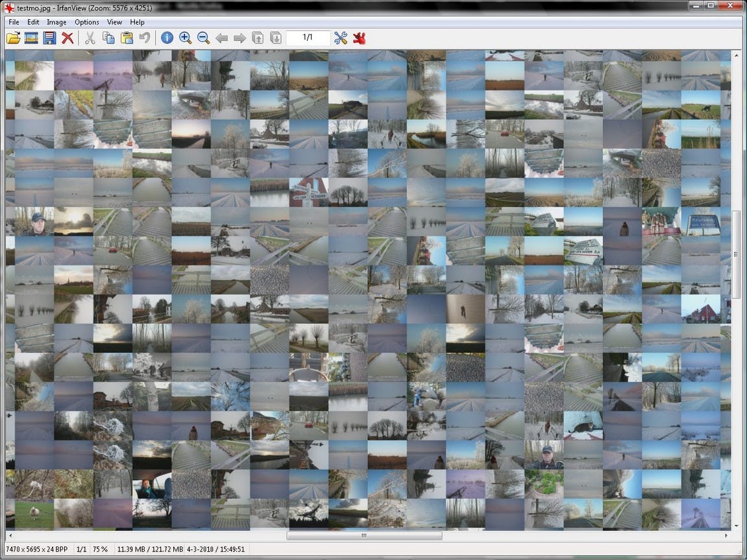Click the red IrfanView About icon
Image resolution: width=747 pixels, height=560 pixels.
[359, 38]
